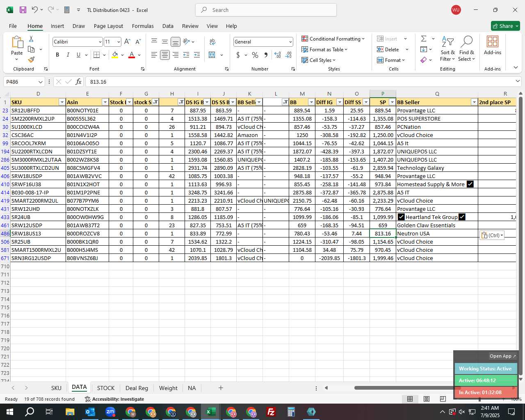The width and height of the screenshot is (525, 420).
Task: Align text to the left
Action: coord(154,55)
